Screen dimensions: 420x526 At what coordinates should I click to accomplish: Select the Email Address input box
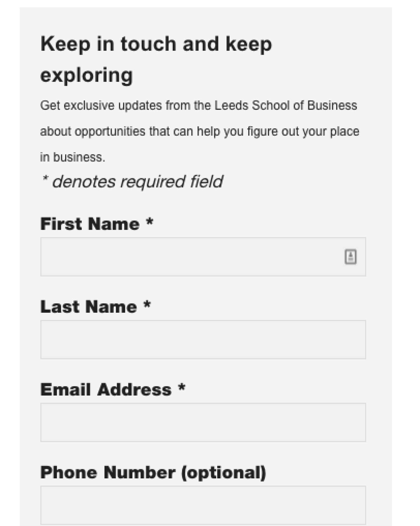(203, 422)
